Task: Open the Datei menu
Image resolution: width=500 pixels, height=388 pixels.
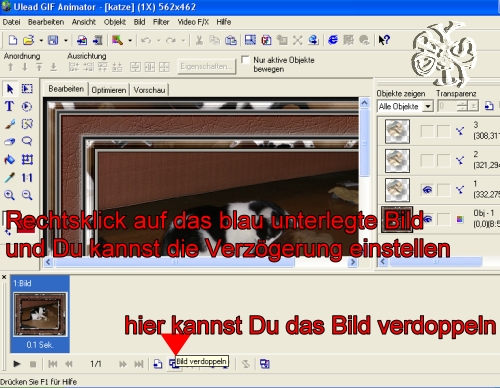Action: click(x=11, y=22)
